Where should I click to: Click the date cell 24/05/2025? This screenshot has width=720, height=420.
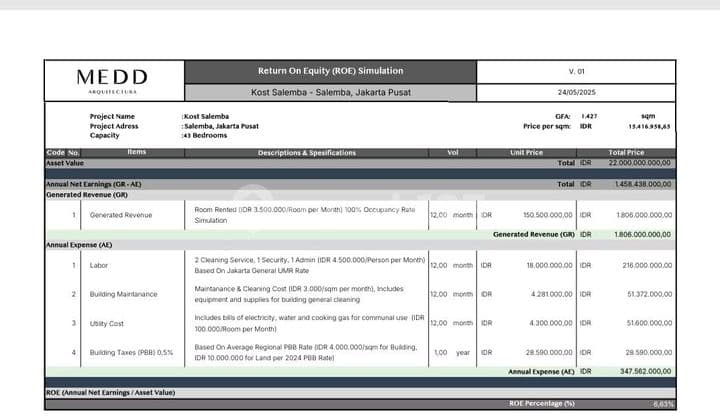(574, 93)
